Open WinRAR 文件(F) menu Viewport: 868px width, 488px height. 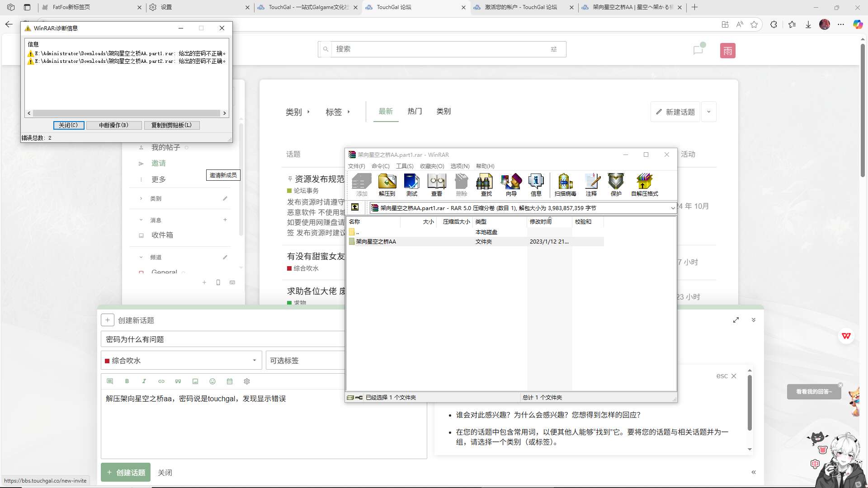click(x=357, y=166)
